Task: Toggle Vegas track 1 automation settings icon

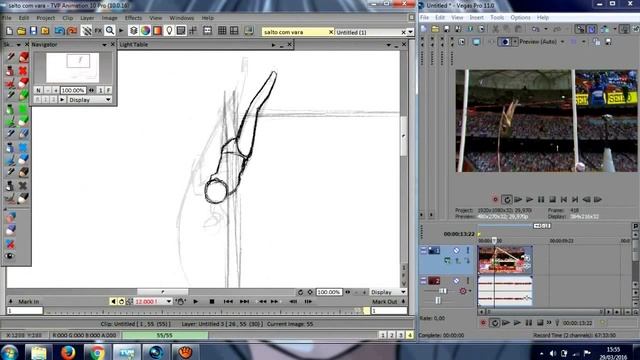Action: tap(456, 250)
